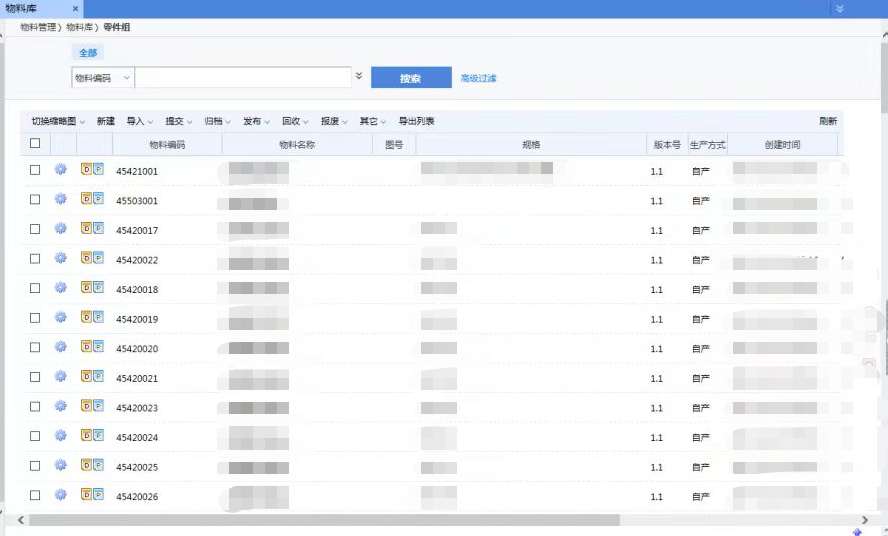Check the row checkbox for 45421001
This screenshot has height=536, width=888.
(35, 170)
